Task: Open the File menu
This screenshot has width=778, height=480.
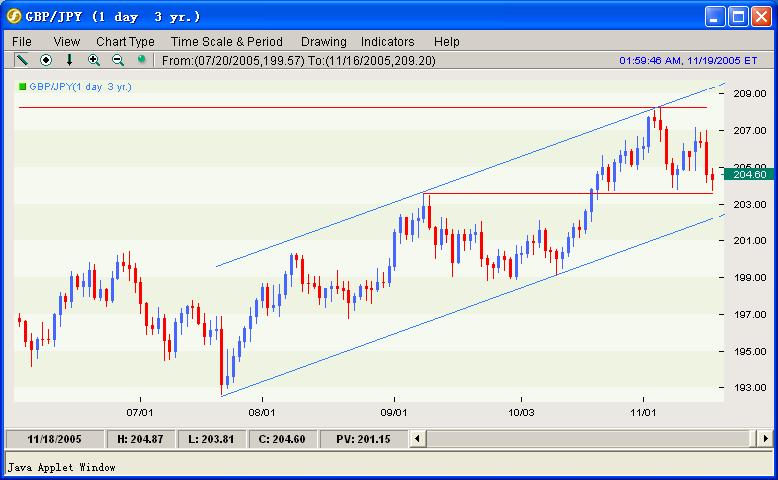Action: pyautogui.click(x=21, y=41)
